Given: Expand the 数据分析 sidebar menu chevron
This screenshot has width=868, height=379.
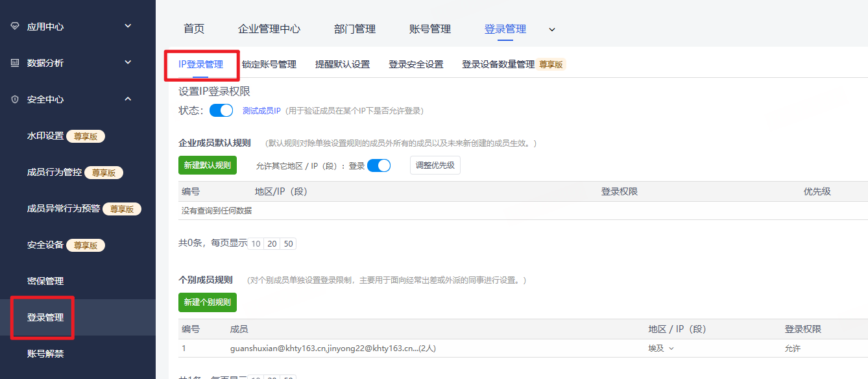Looking at the screenshot, I should coord(128,62).
